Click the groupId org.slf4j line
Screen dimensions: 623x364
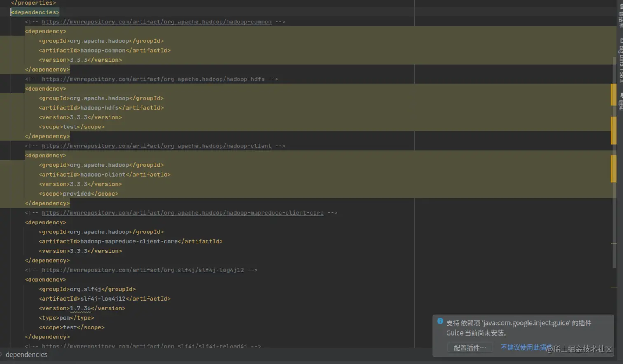[87, 289]
